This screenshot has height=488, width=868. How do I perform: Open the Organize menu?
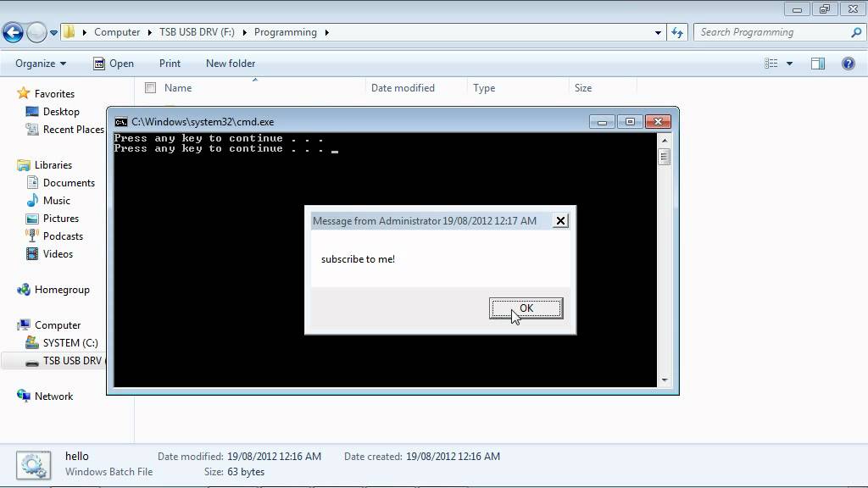(x=41, y=64)
